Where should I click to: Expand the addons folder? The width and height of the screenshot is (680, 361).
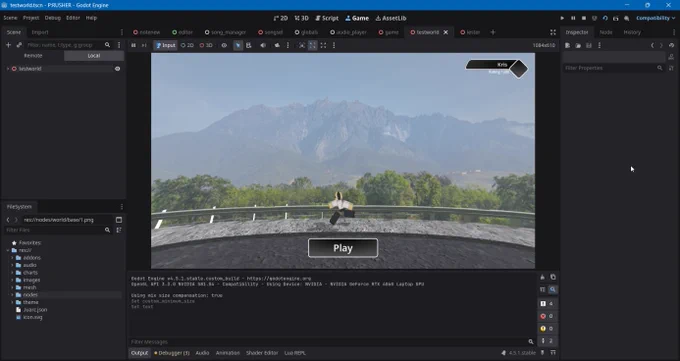click(12, 258)
